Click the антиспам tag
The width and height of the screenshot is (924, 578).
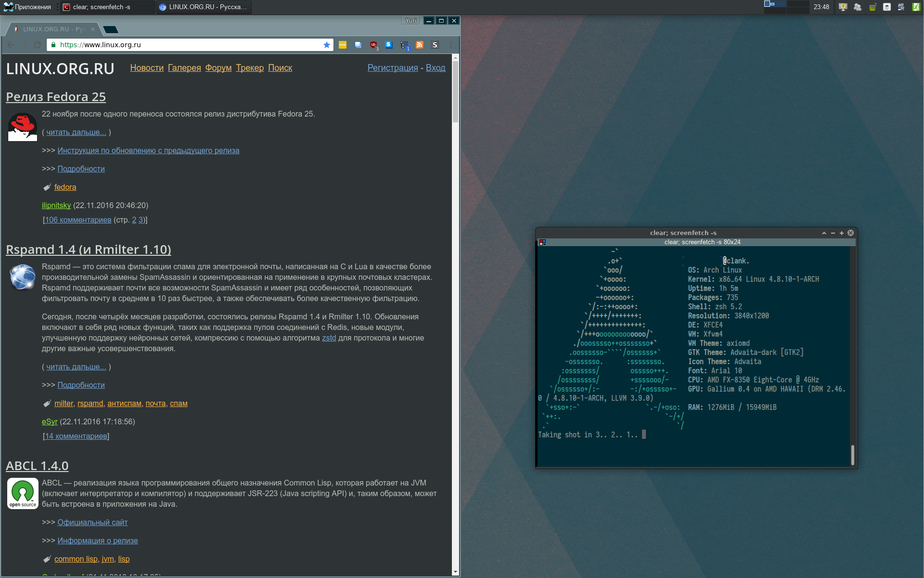click(124, 404)
